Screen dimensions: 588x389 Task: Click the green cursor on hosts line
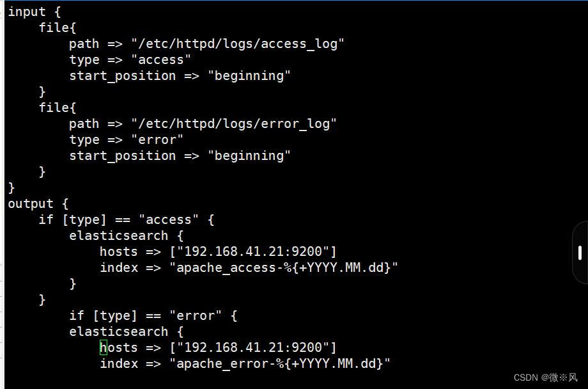click(x=103, y=347)
